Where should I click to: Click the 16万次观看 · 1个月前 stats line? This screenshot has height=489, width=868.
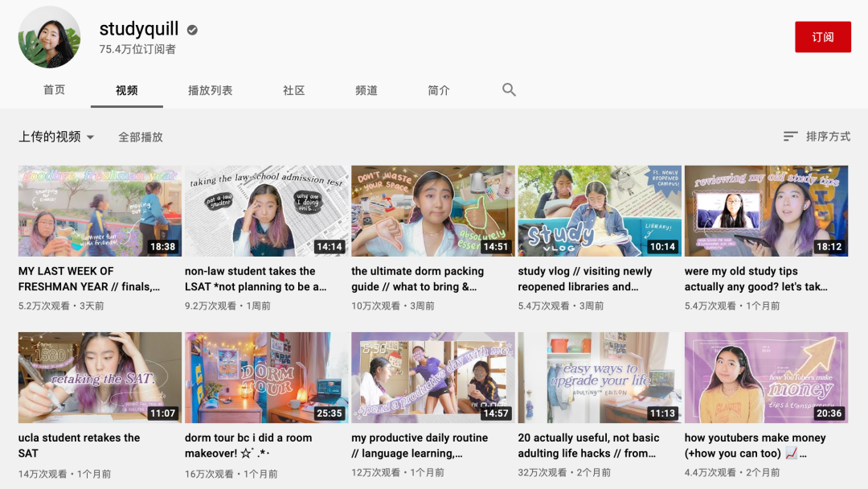click(231, 474)
